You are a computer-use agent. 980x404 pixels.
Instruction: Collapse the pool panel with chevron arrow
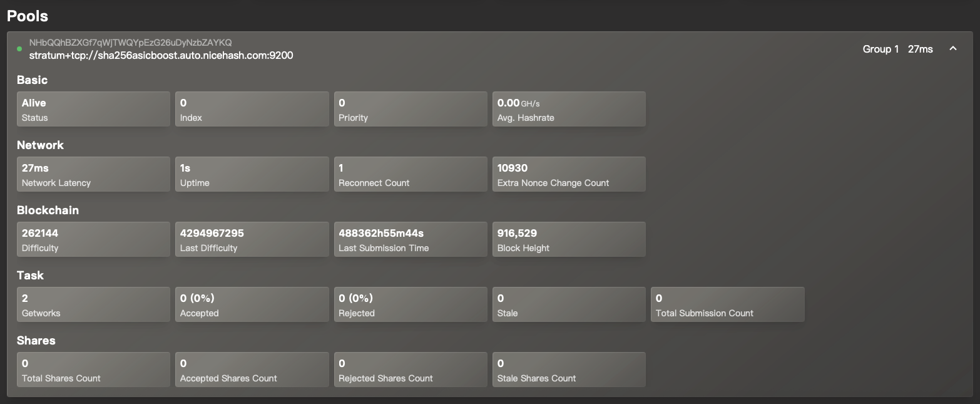(952, 49)
